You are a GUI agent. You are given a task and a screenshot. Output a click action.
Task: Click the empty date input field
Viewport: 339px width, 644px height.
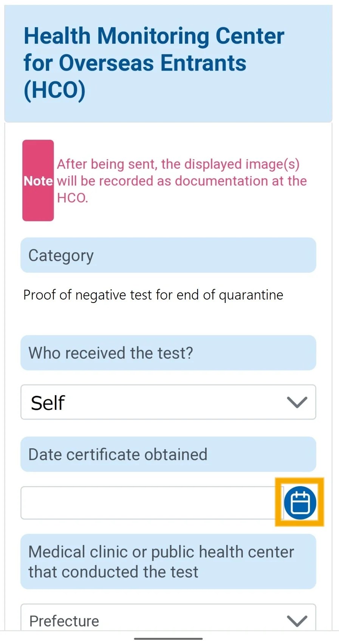click(151, 503)
